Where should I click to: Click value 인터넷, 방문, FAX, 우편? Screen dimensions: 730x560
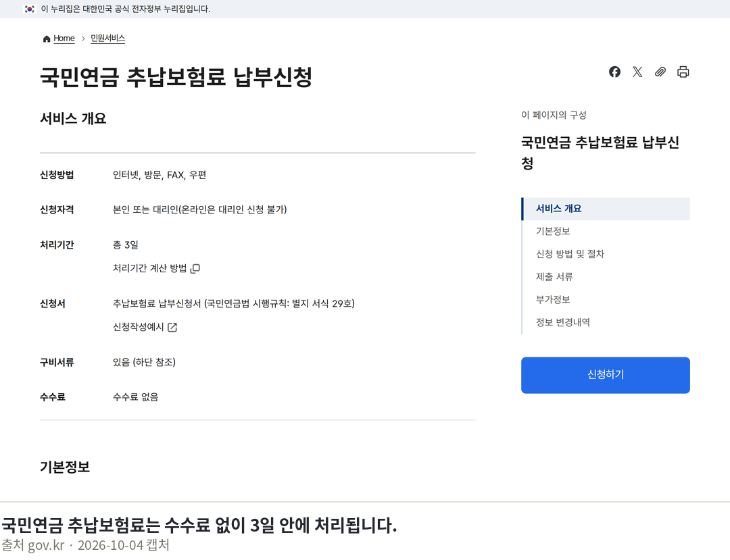click(x=160, y=175)
